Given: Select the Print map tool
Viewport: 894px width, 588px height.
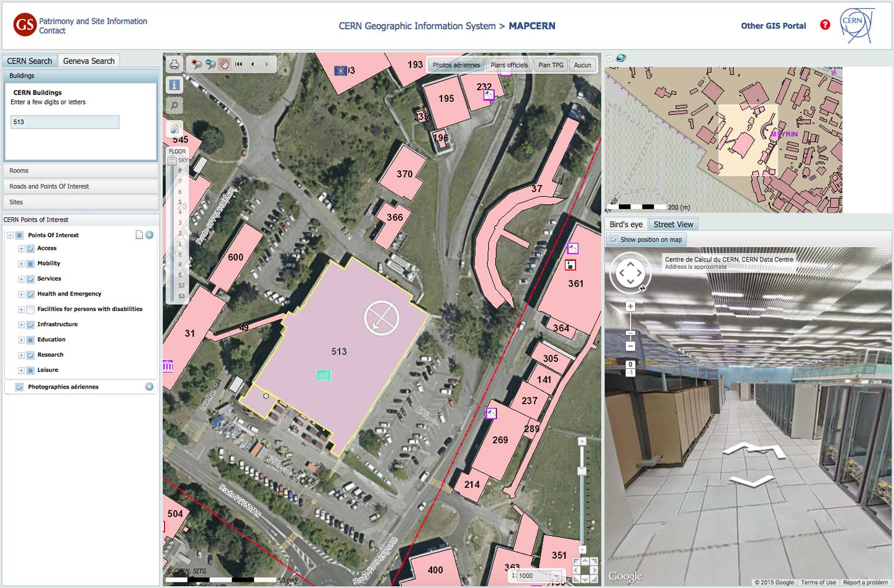Looking at the screenshot, I should [174, 64].
